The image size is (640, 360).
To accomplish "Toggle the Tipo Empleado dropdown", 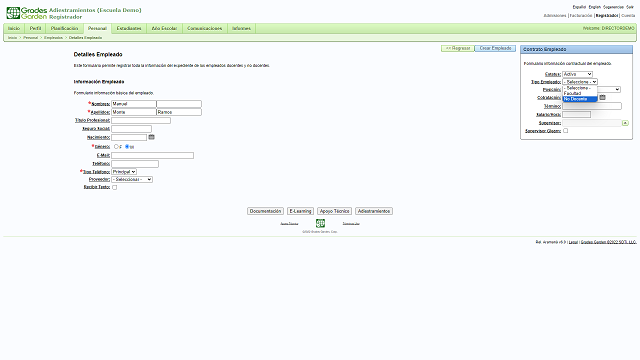I will pos(580,82).
